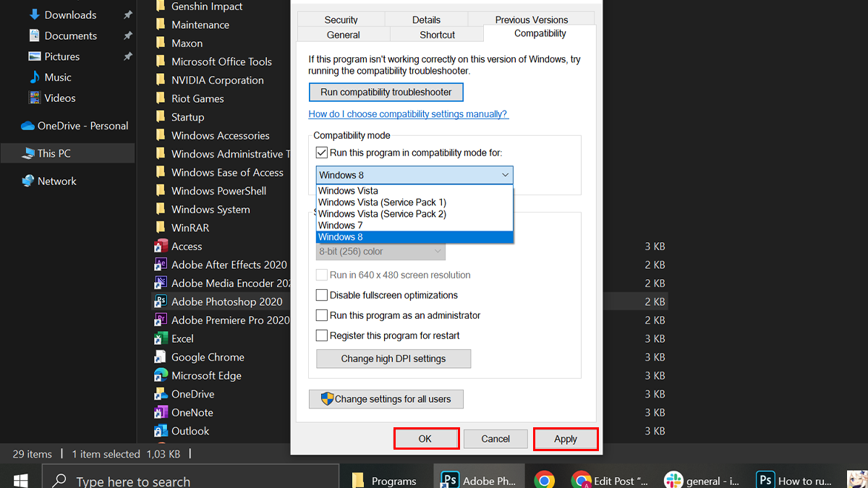Click the Adobe After Effects 2020 icon

point(161,265)
